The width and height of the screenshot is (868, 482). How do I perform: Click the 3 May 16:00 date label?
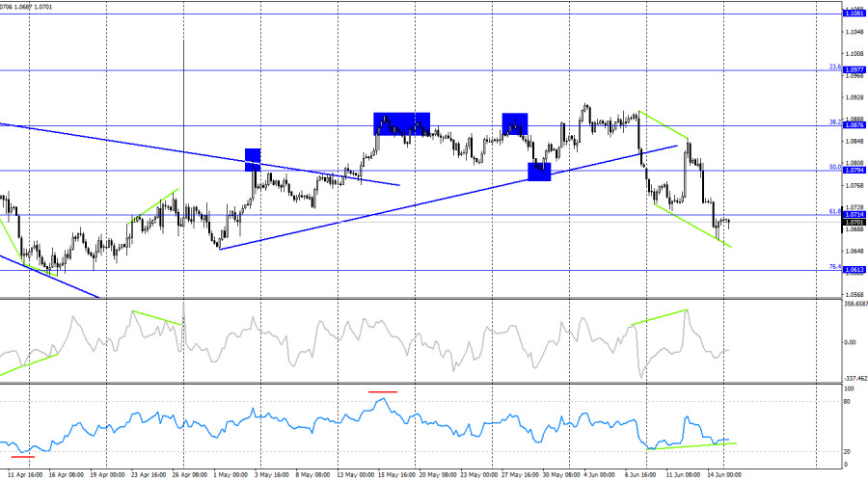click(271, 475)
